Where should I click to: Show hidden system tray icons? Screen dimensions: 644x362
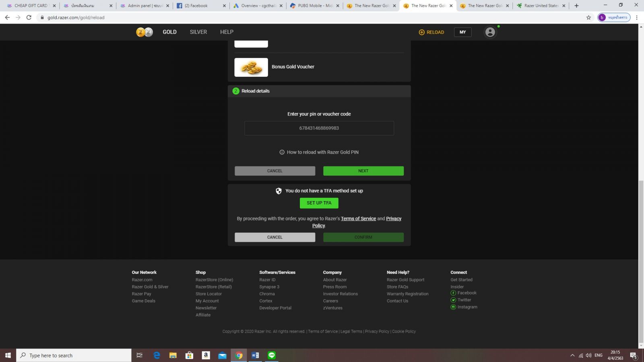[572, 355]
